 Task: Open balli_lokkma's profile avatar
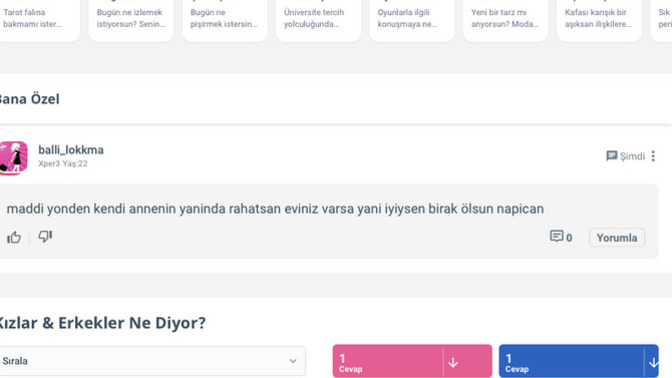pos(13,158)
